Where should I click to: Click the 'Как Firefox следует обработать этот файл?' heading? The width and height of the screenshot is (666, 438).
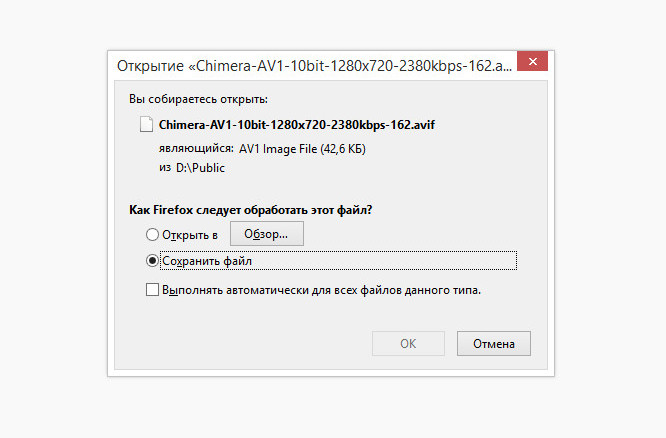[251, 210]
